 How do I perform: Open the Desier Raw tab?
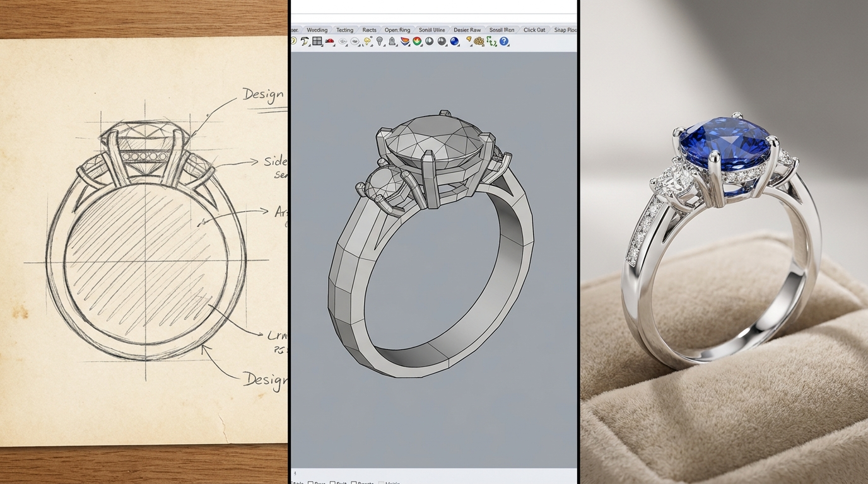(467, 30)
